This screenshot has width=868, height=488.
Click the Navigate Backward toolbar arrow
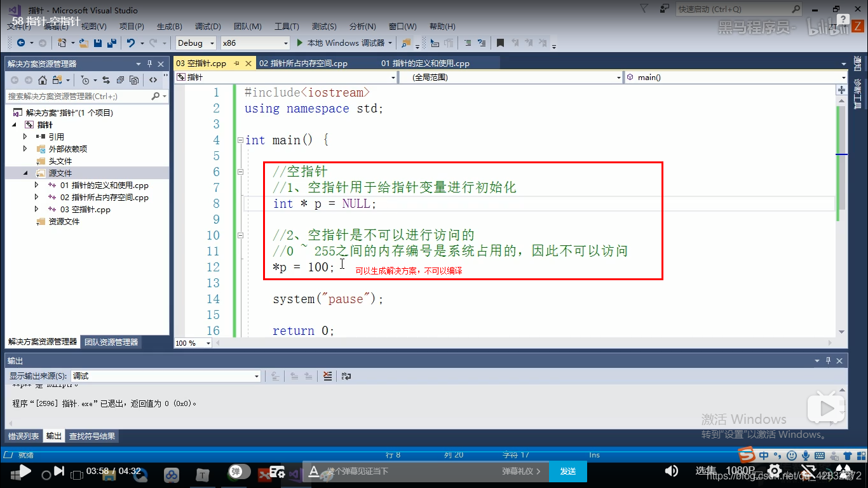point(20,43)
